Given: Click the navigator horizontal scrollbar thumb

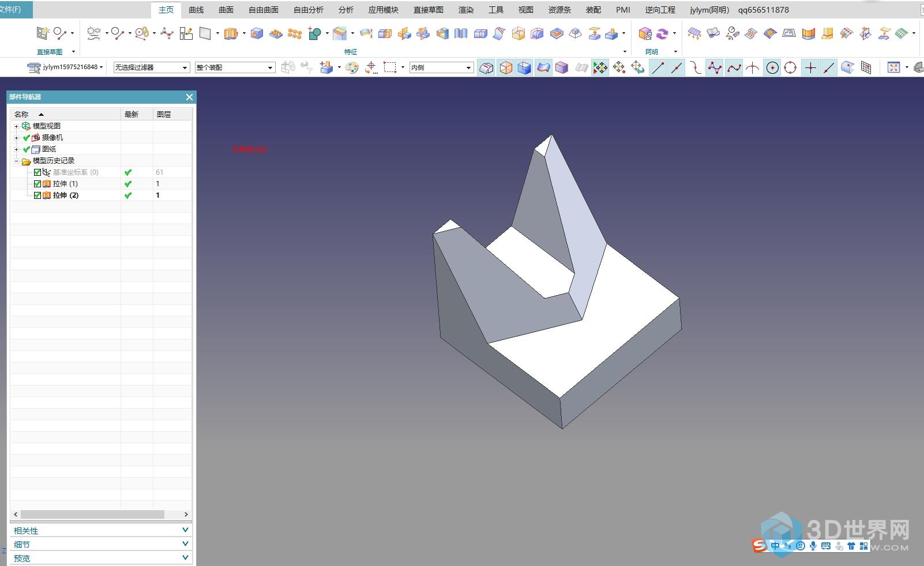Looking at the screenshot, I should (x=92, y=514).
